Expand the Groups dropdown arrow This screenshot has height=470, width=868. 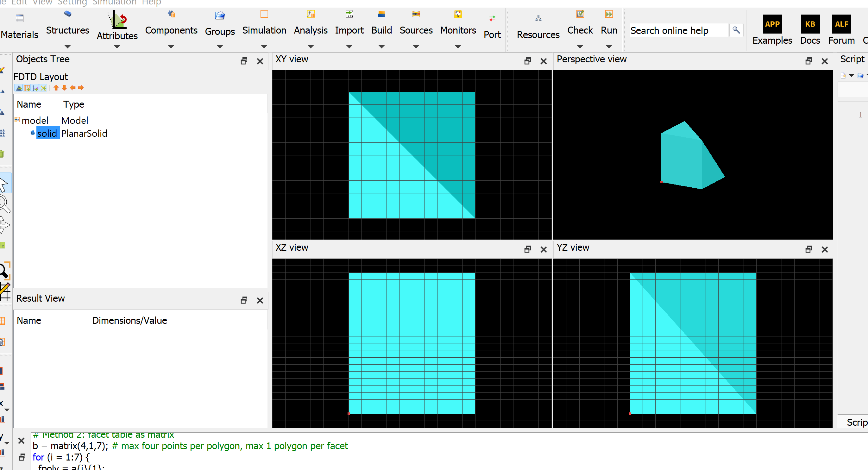(x=220, y=47)
